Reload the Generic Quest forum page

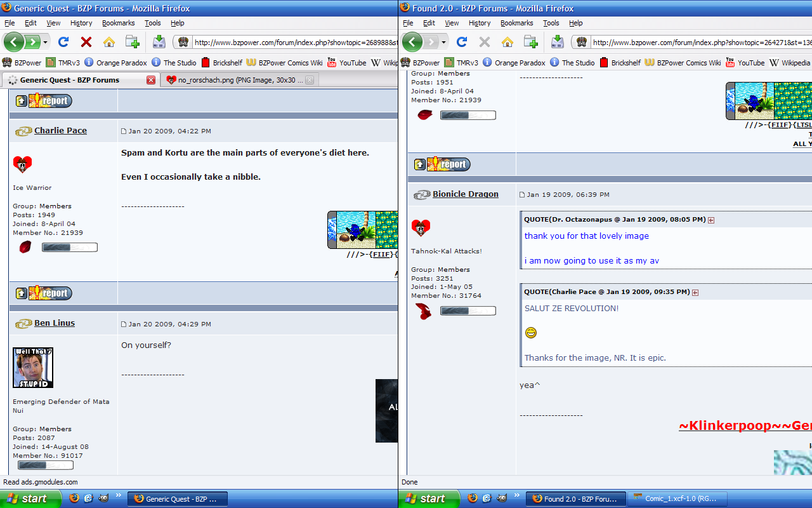[63, 42]
